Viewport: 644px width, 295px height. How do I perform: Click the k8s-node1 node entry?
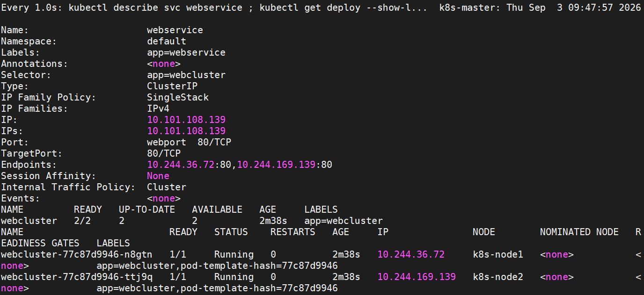(498, 254)
